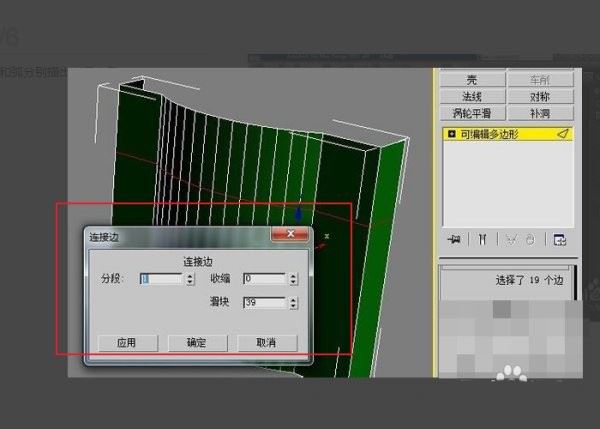The width and height of the screenshot is (600, 429).
Task: Click the 滑块 slide input field
Action: (264, 301)
